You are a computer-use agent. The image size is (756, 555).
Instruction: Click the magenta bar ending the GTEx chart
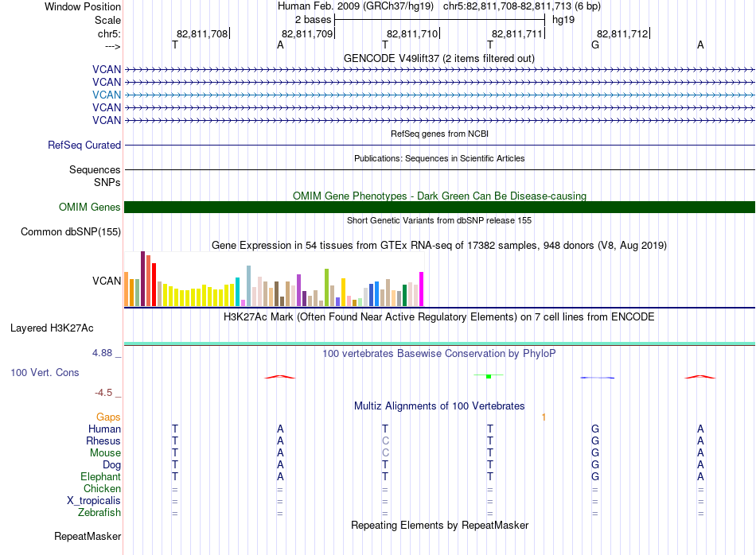422,289
